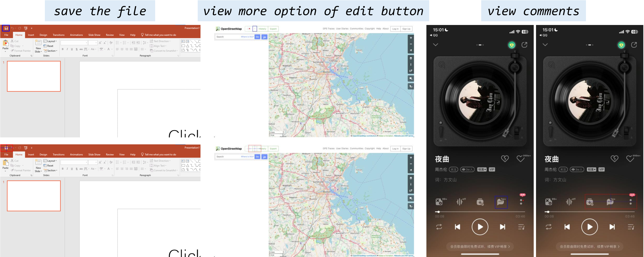Open map Layers icon on upper OpenStreetMap map
The height and width of the screenshot is (257, 644).
click(411, 58)
